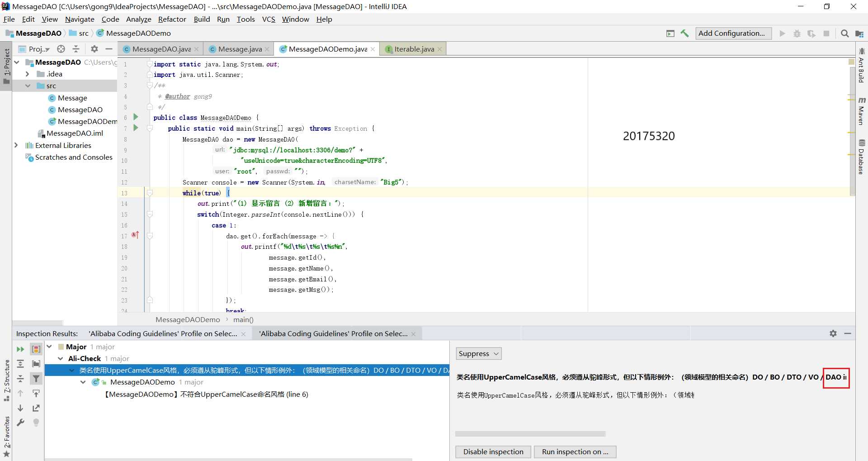This screenshot has height=461, width=868.
Task: Open the Suppress dropdown
Action: [x=479, y=354]
